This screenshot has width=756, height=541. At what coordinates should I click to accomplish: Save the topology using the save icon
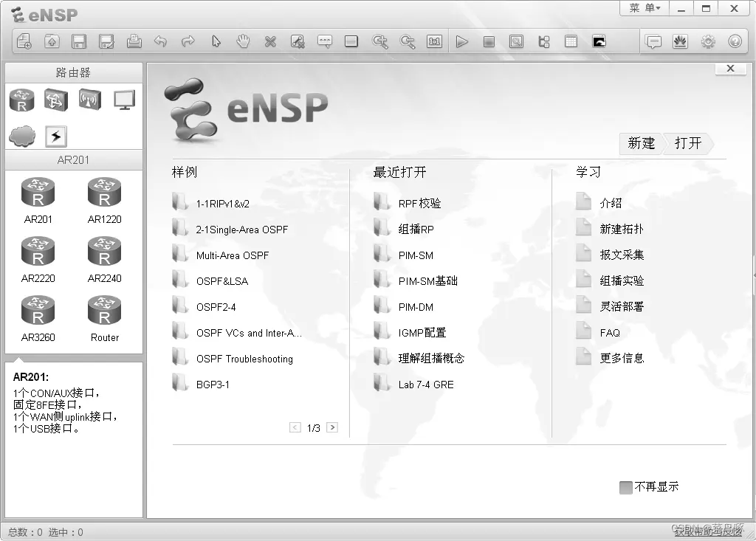point(79,41)
